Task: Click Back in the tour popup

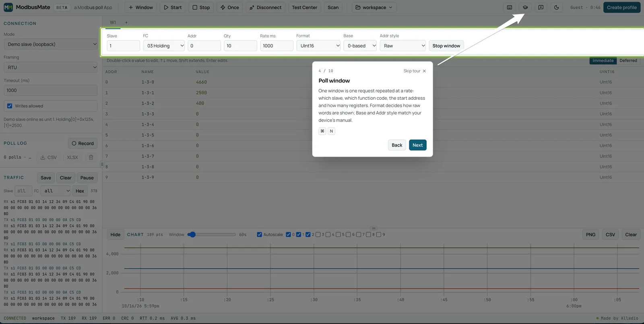Action: point(397,145)
